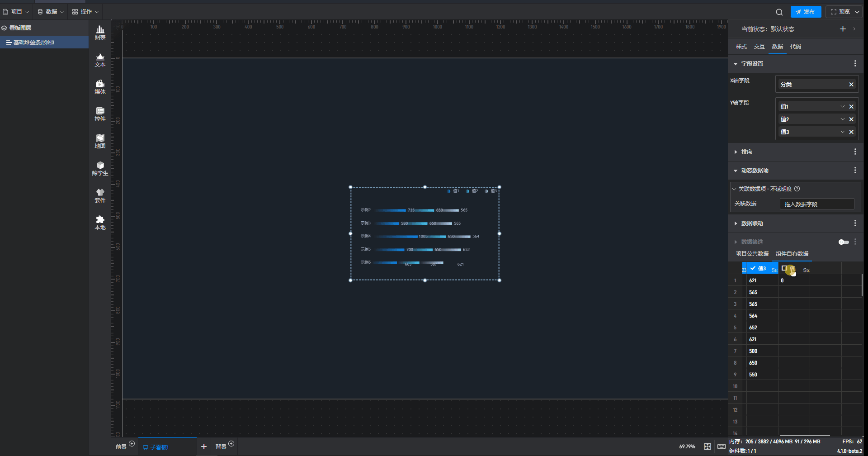The image size is (868, 456).
Task: Toggle the 数据筛选 switch
Action: (x=844, y=242)
